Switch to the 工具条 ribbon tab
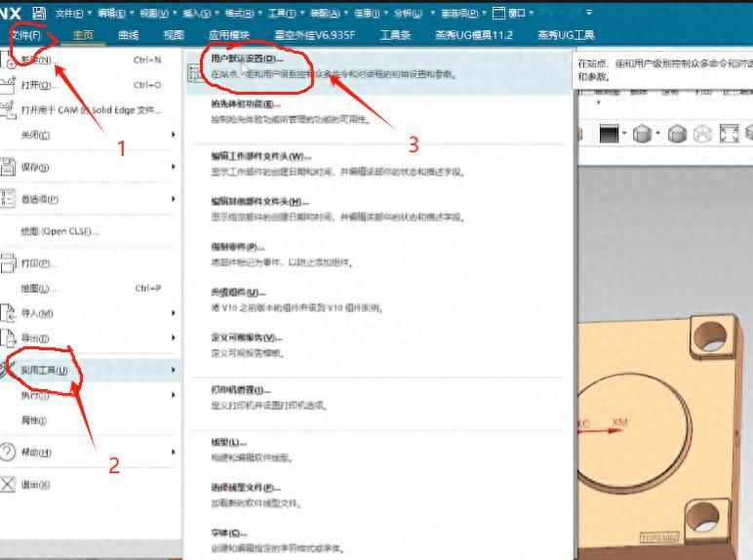The image size is (753, 560). [395, 35]
